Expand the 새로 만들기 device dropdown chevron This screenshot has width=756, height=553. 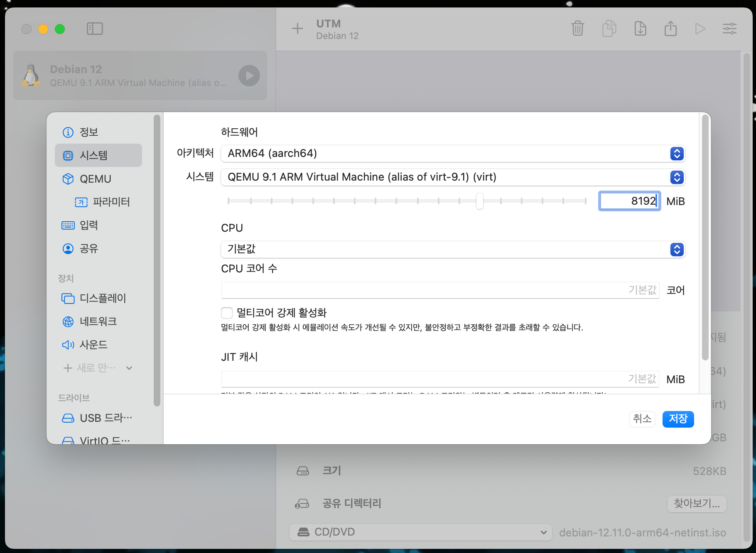pyautogui.click(x=129, y=368)
